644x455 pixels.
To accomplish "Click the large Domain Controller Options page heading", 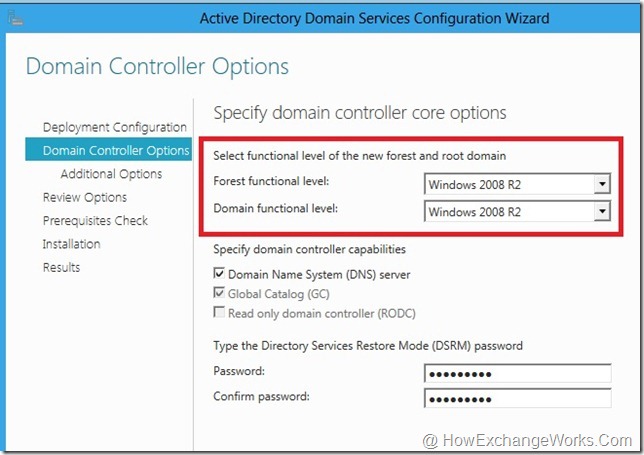I will pos(157,67).
